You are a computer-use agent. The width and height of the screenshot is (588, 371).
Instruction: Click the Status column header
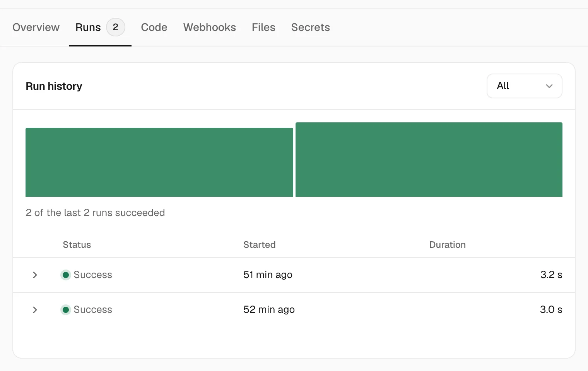pos(77,245)
